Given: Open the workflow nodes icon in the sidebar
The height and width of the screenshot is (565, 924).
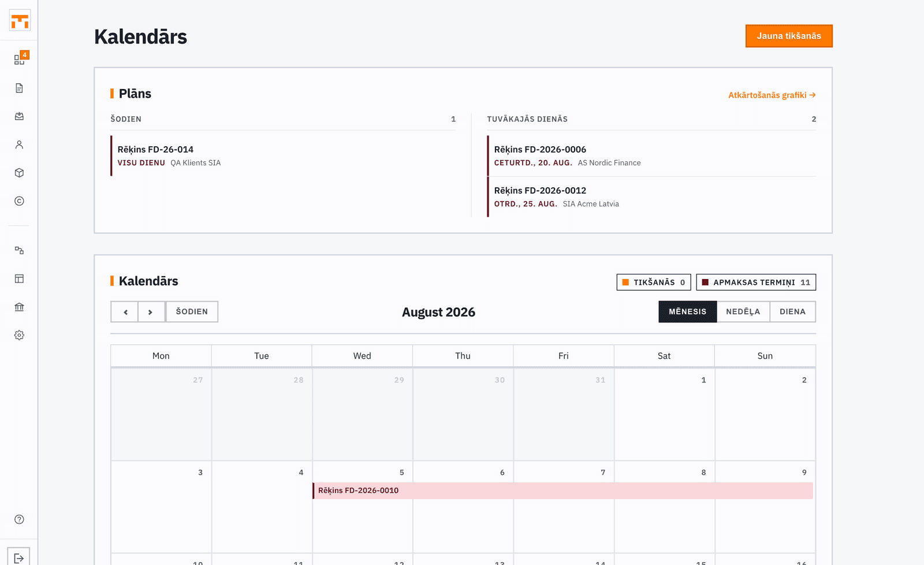Looking at the screenshot, I should click(19, 250).
